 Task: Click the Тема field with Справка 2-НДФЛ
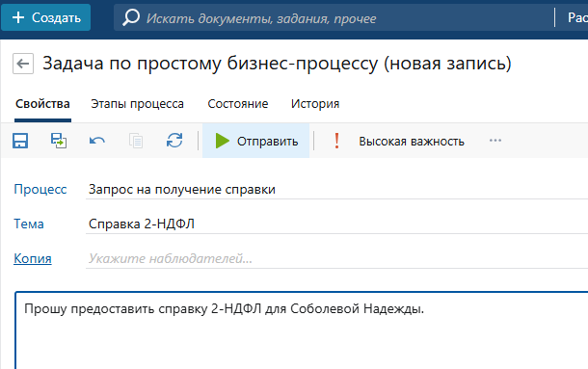336,224
